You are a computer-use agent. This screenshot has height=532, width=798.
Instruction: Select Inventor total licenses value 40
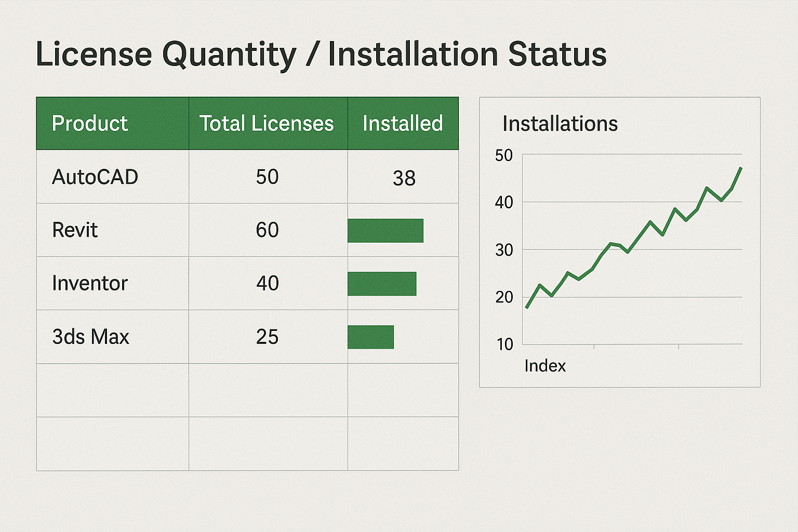(x=268, y=283)
